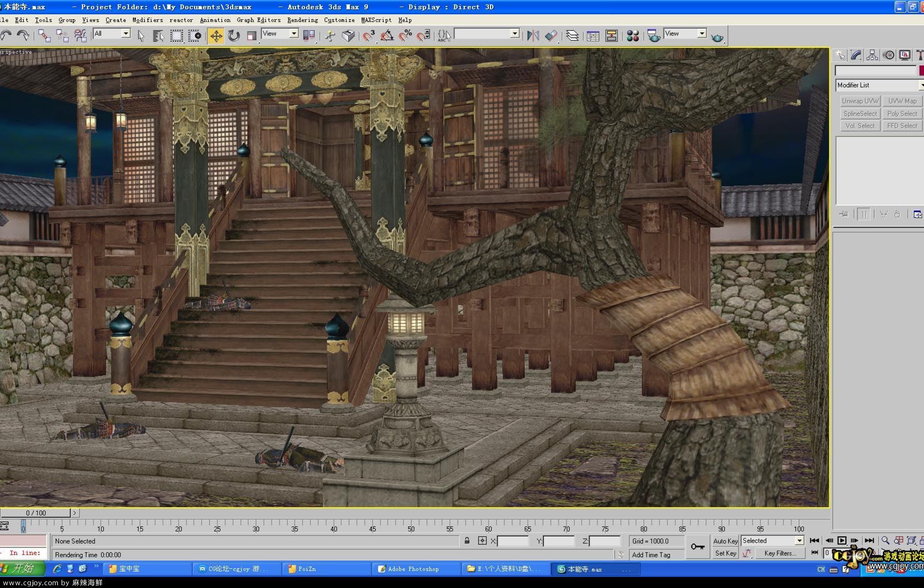This screenshot has height=588, width=924.
Task: Open Schematic View icon
Action: [612, 36]
